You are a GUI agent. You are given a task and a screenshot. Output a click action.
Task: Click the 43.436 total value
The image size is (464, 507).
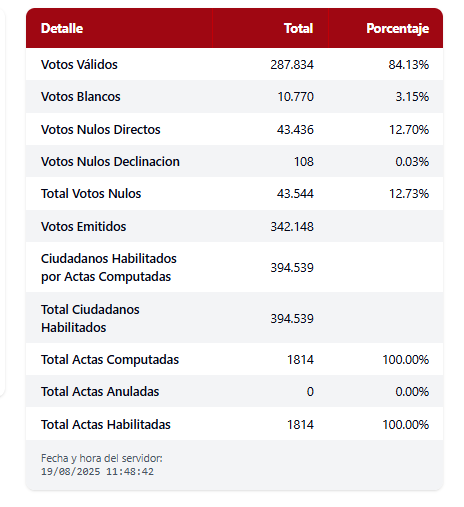click(295, 129)
